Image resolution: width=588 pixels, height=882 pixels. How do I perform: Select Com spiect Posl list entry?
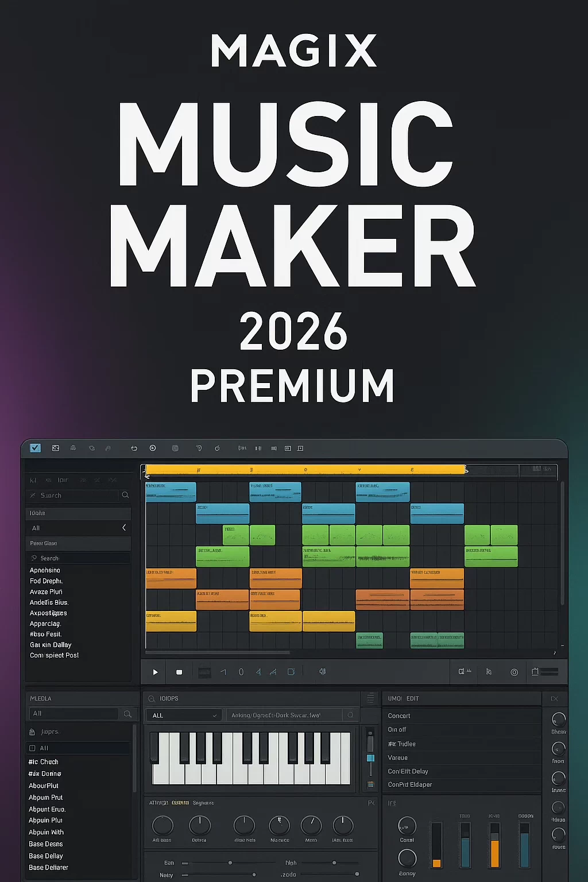pos(54,655)
